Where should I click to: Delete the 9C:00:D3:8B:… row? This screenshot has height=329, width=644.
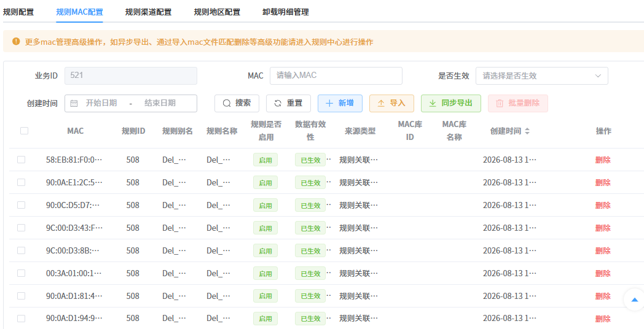click(603, 250)
